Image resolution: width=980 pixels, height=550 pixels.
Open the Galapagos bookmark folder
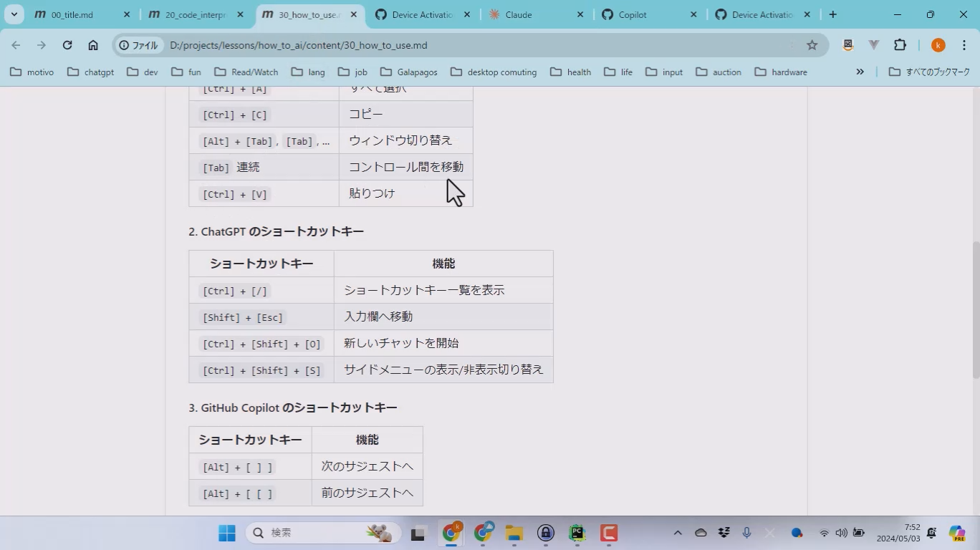(408, 72)
